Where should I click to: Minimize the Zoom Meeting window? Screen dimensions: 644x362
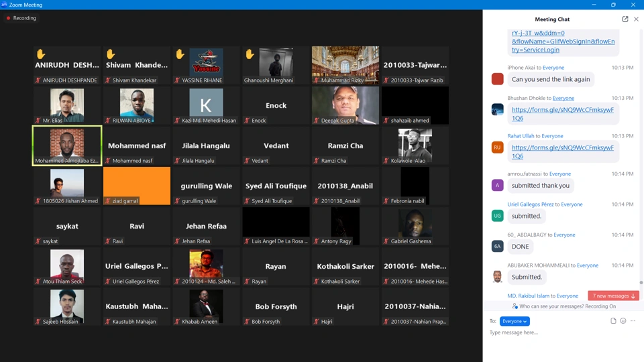tap(594, 5)
